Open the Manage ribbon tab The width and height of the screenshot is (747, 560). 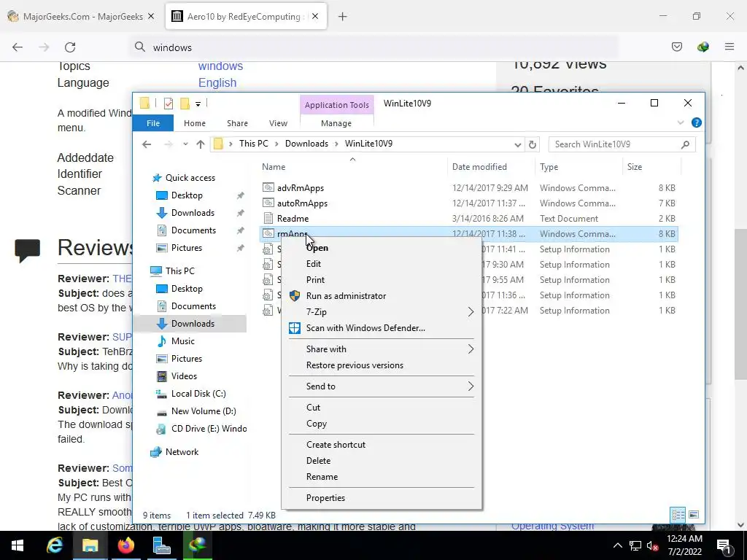[x=336, y=122]
